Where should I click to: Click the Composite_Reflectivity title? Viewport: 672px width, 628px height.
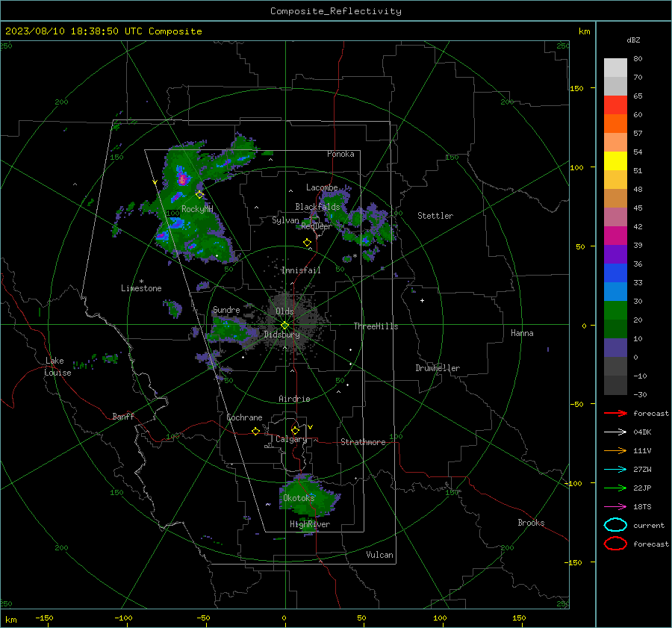336,11
